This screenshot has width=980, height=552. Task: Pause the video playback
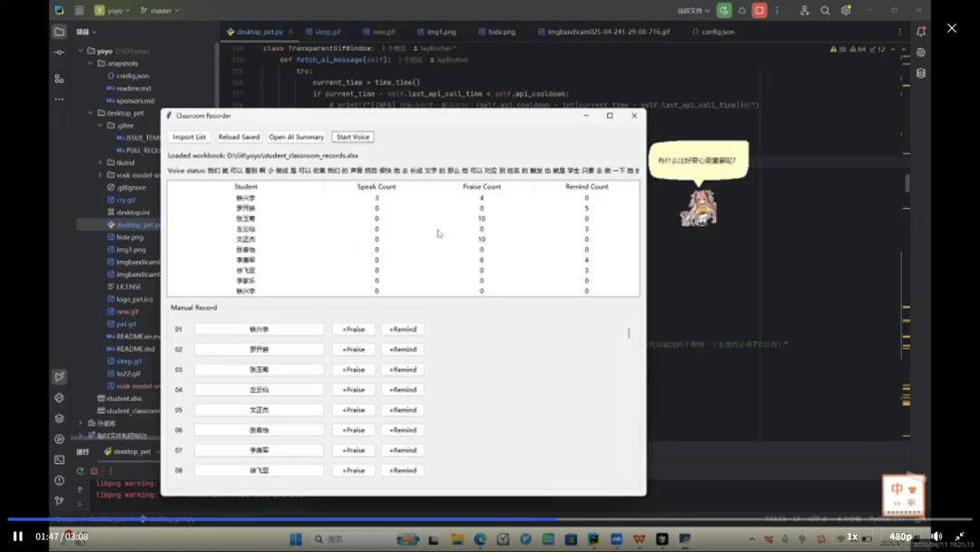(x=17, y=537)
